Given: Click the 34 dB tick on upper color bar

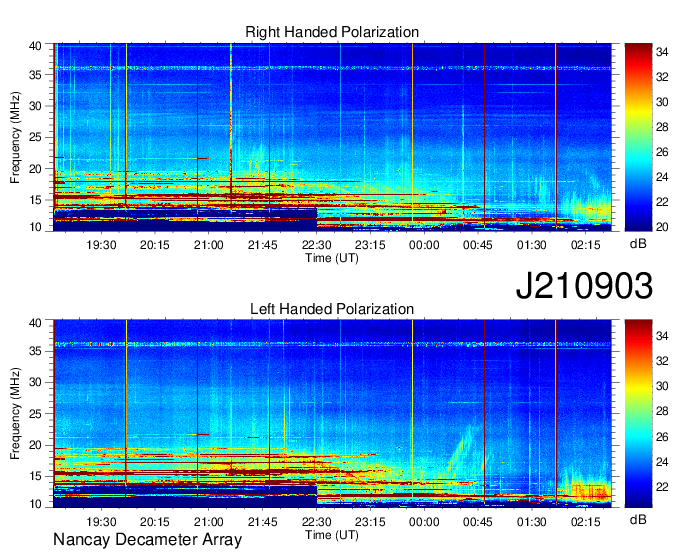Looking at the screenshot, I should click(662, 52).
